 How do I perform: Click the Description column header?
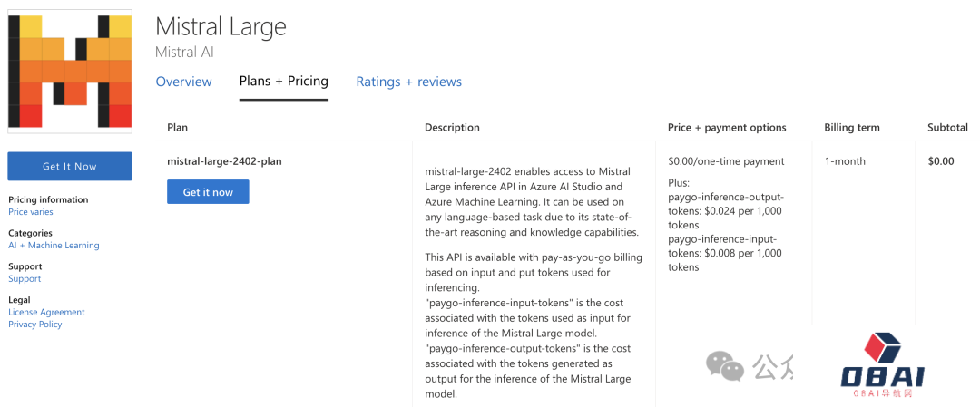click(452, 128)
